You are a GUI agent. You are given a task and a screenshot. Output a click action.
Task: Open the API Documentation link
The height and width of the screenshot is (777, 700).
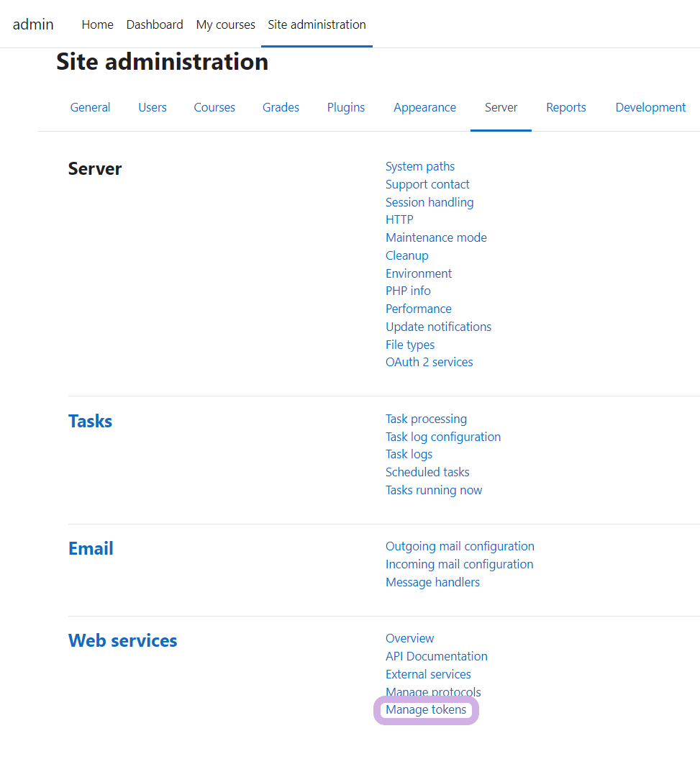click(436, 656)
